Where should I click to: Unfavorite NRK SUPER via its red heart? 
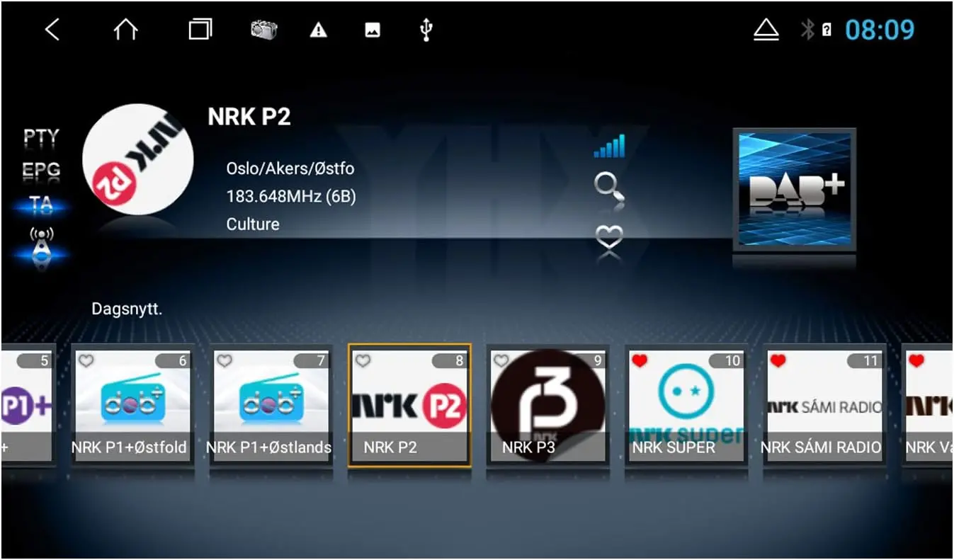[x=640, y=361]
